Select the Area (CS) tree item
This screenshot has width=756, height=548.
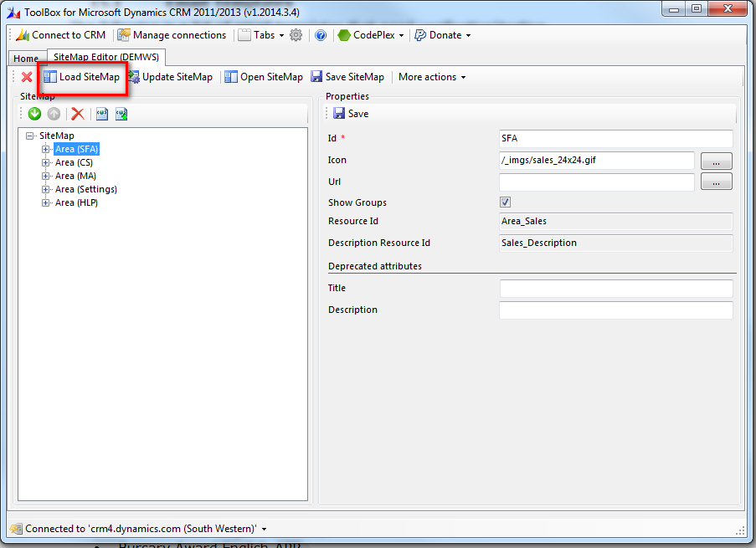(74, 163)
